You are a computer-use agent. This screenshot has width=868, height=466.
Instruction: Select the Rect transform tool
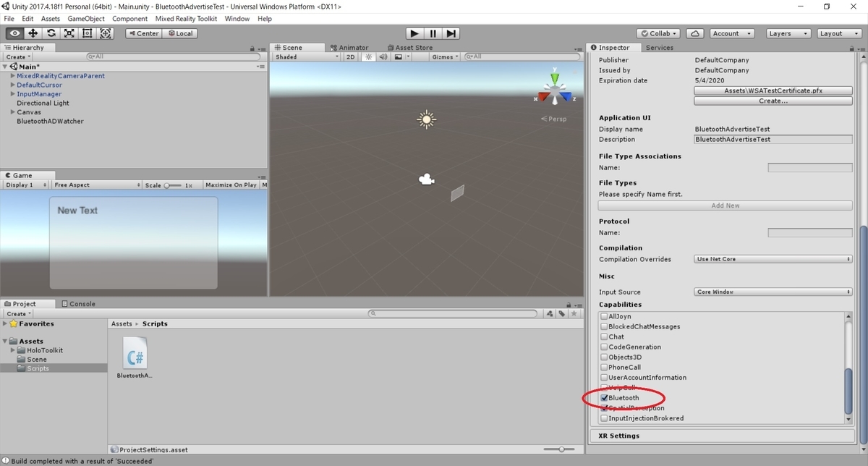pos(88,33)
